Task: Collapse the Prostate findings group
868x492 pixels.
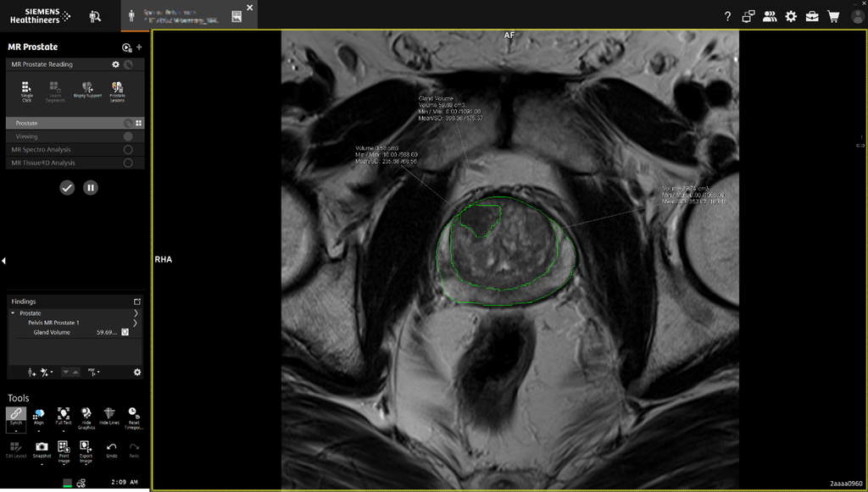Action: click(12, 312)
